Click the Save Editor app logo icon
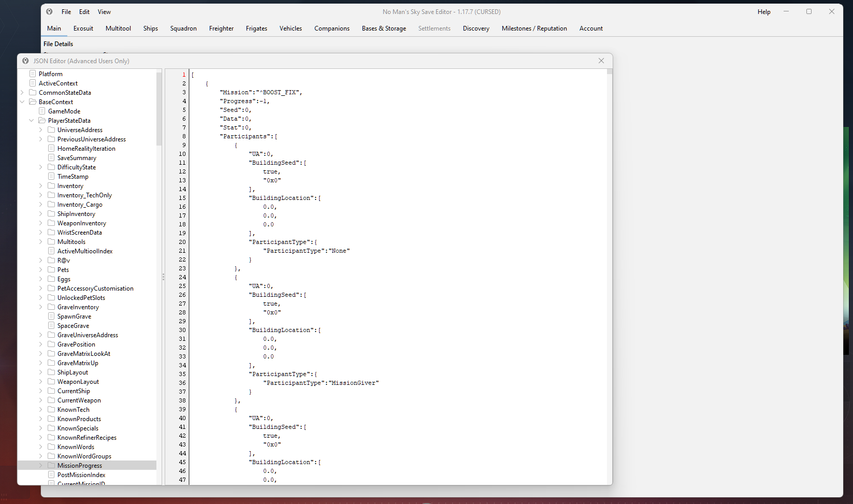This screenshot has width=853, height=504. click(x=49, y=11)
